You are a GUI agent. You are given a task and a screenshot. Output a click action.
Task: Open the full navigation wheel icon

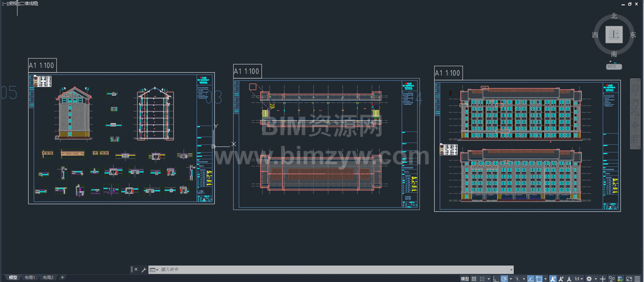point(635,89)
